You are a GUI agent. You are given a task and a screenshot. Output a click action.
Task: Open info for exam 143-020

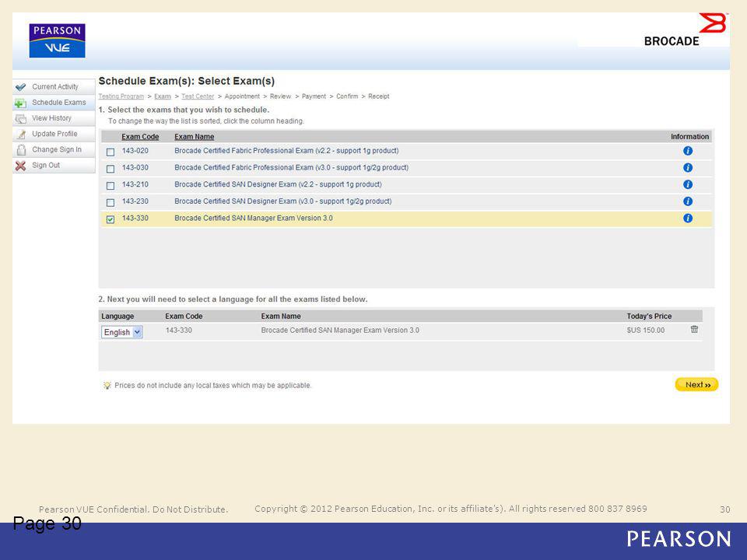pyautogui.click(x=687, y=151)
